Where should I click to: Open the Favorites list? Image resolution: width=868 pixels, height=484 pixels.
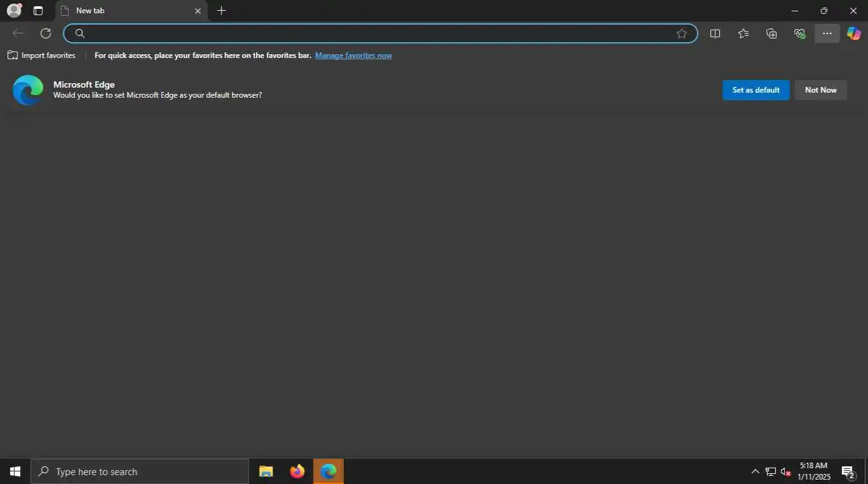[743, 33]
